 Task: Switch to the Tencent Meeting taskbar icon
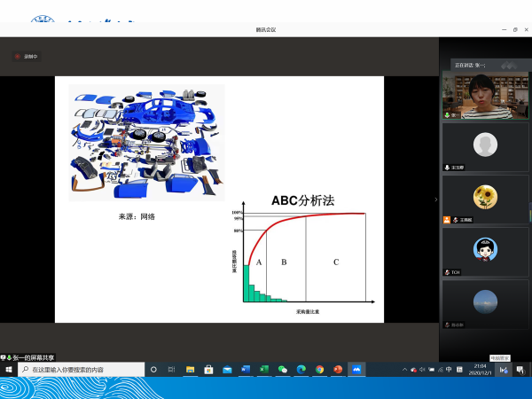click(356, 369)
